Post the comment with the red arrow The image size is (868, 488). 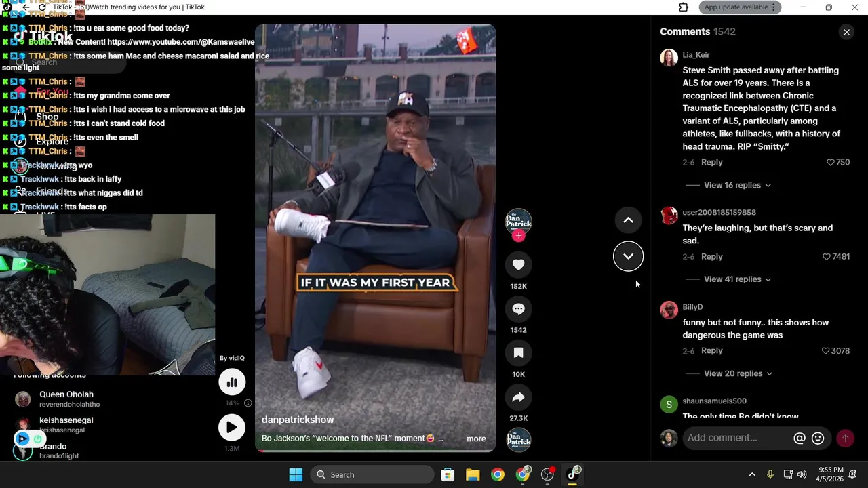tap(845, 439)
